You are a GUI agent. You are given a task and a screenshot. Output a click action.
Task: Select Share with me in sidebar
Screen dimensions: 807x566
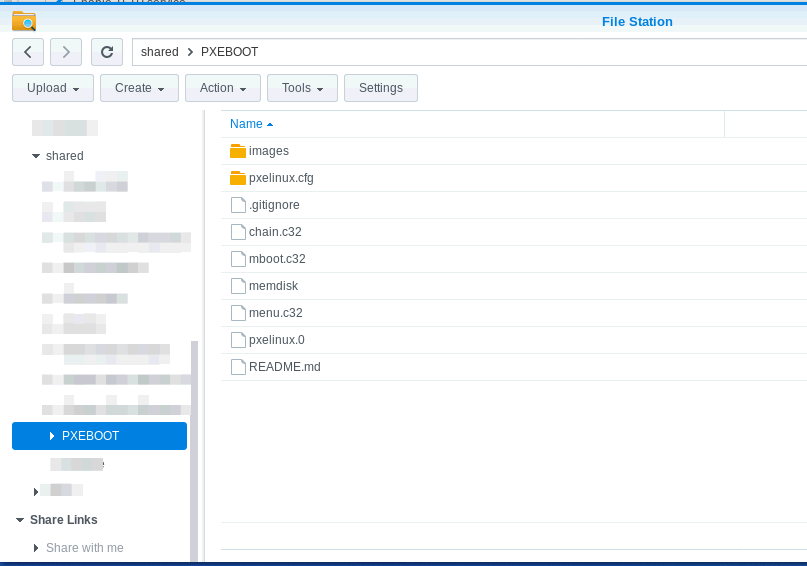(85, 548)
